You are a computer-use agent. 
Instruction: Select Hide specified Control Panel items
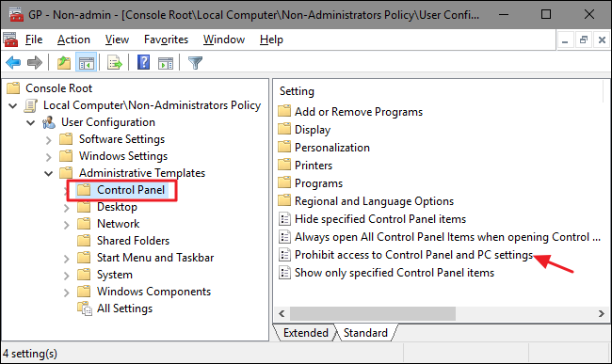click(x=372, y=219)
